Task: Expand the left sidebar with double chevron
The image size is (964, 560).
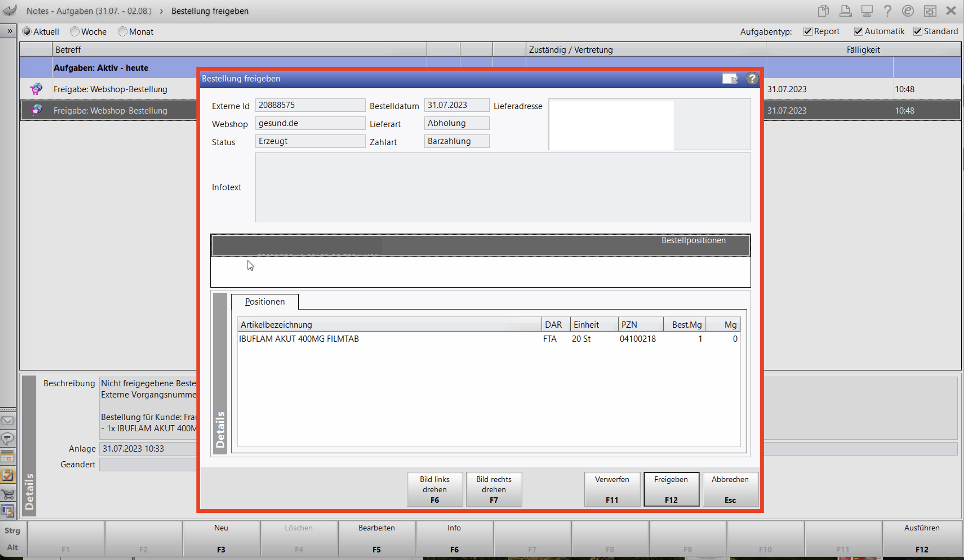Action: (9, 31)
